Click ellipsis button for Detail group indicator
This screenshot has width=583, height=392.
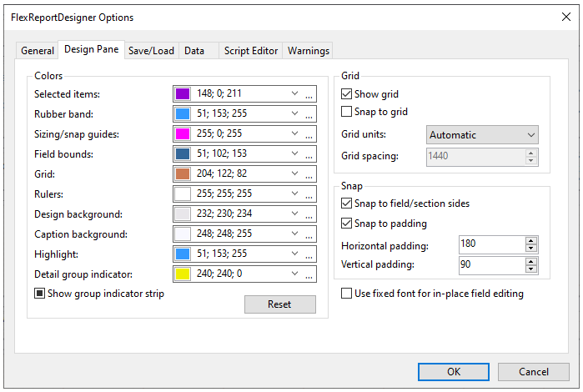309,274
